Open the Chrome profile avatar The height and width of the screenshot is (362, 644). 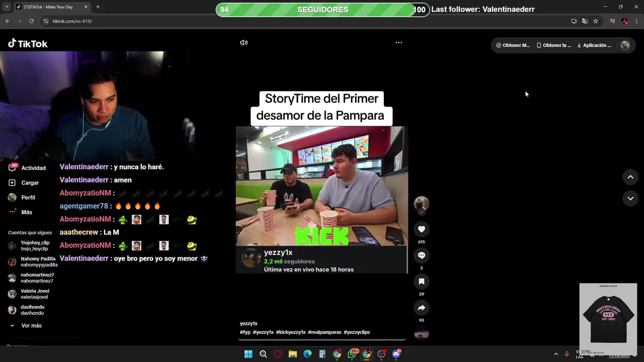click(624, 21)
